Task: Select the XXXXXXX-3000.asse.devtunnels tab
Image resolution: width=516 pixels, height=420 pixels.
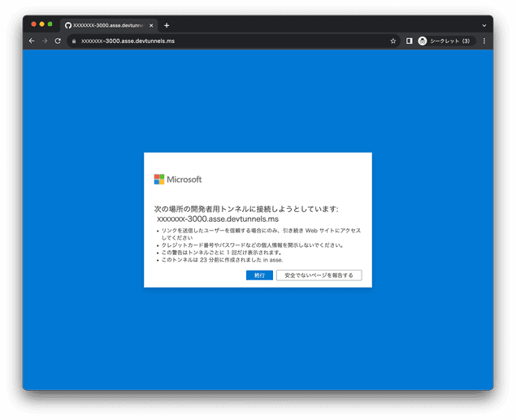Action: [107, 25]
